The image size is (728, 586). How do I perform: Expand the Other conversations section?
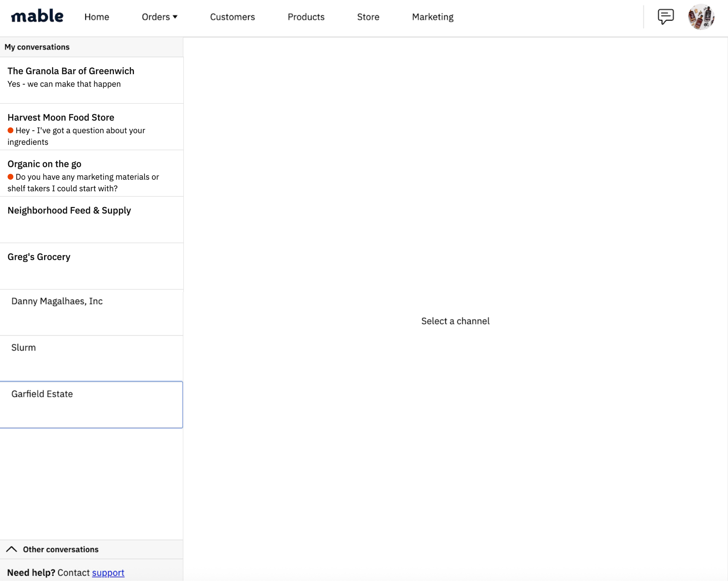click(x=91, y=550)
